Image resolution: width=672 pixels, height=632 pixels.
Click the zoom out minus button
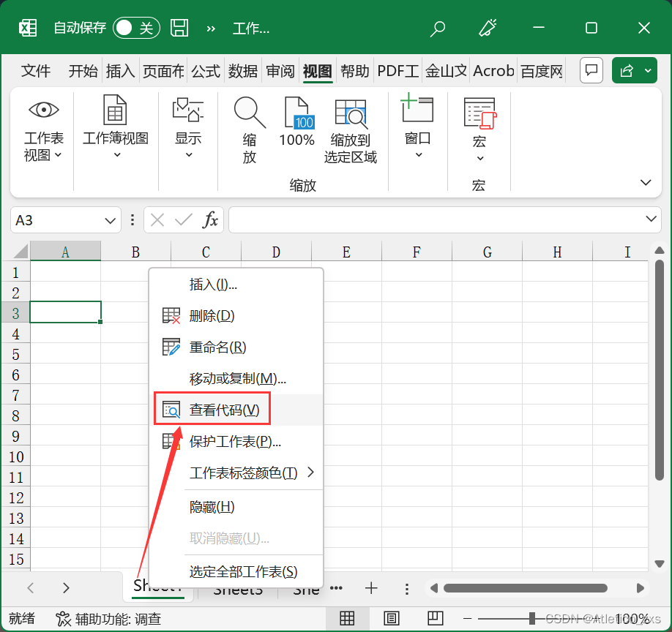[x=468, y=619]
